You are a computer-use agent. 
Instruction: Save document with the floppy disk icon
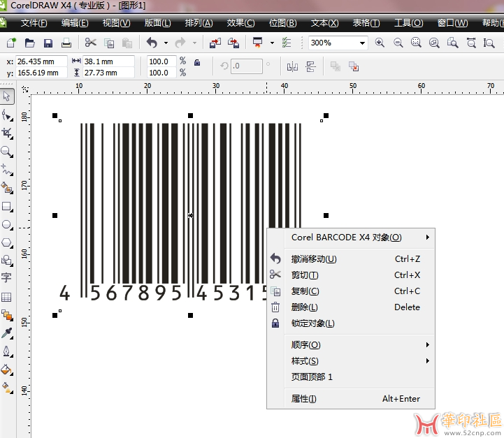pos(48,43)
